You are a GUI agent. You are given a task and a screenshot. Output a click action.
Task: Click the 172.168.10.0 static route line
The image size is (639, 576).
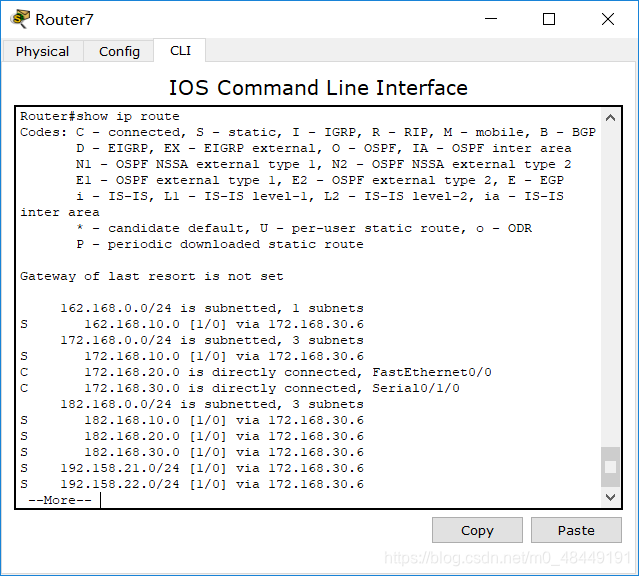[x=192, y=356]
